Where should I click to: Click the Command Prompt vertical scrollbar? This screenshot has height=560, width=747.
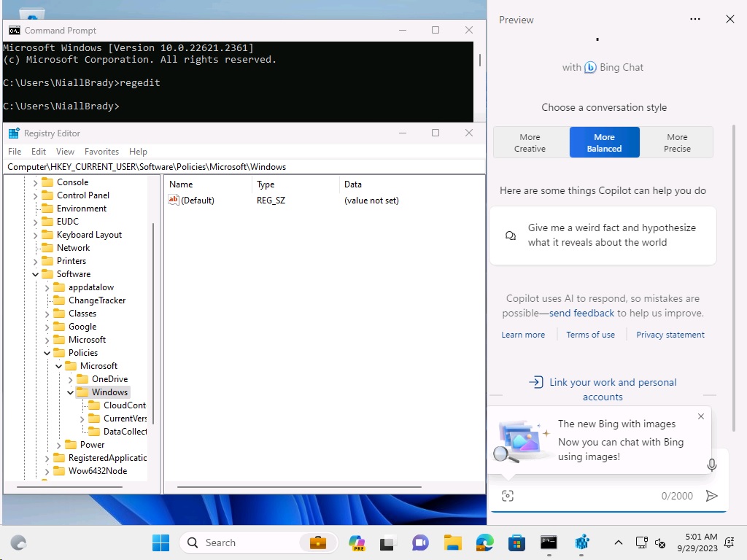point(480,60)
